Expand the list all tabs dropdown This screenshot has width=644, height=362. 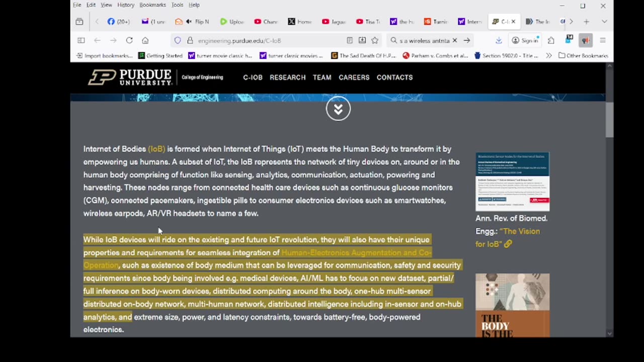pyautogui.click(x=604, y=22)
